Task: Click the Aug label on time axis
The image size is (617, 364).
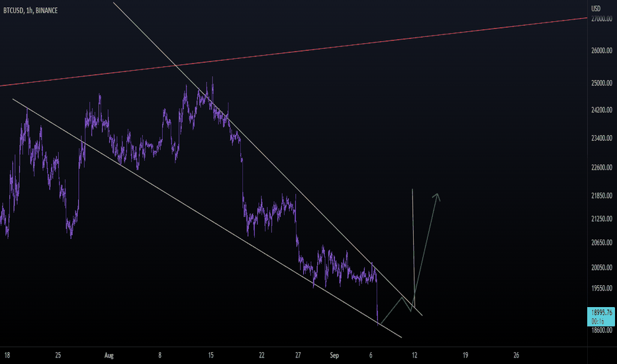Action: 109,355
